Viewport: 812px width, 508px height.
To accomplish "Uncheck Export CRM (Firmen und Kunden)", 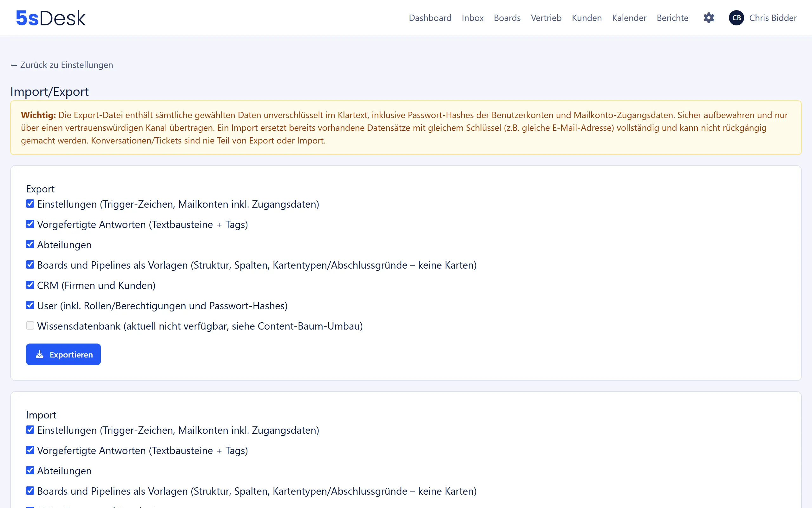I will coord(30,285).
